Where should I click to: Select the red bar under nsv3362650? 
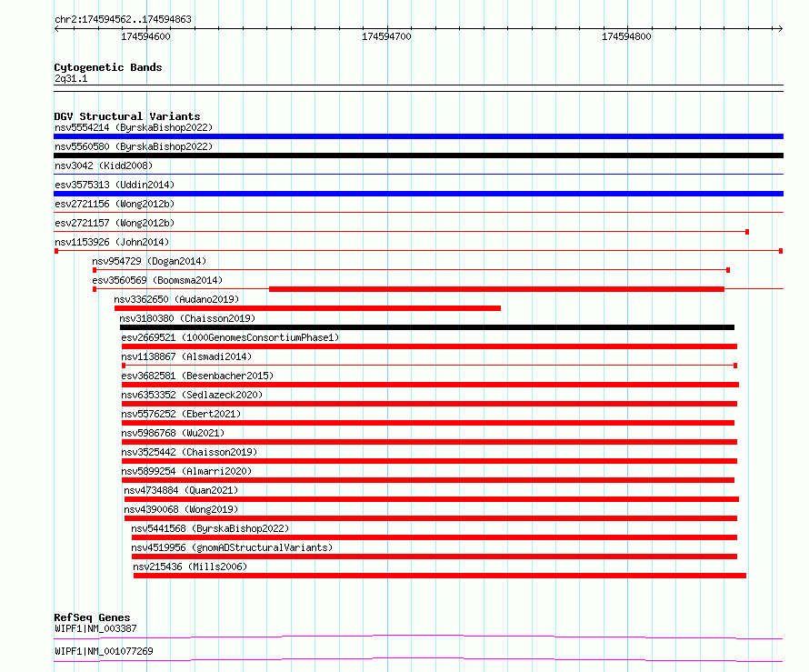click(x=307, y=308)
